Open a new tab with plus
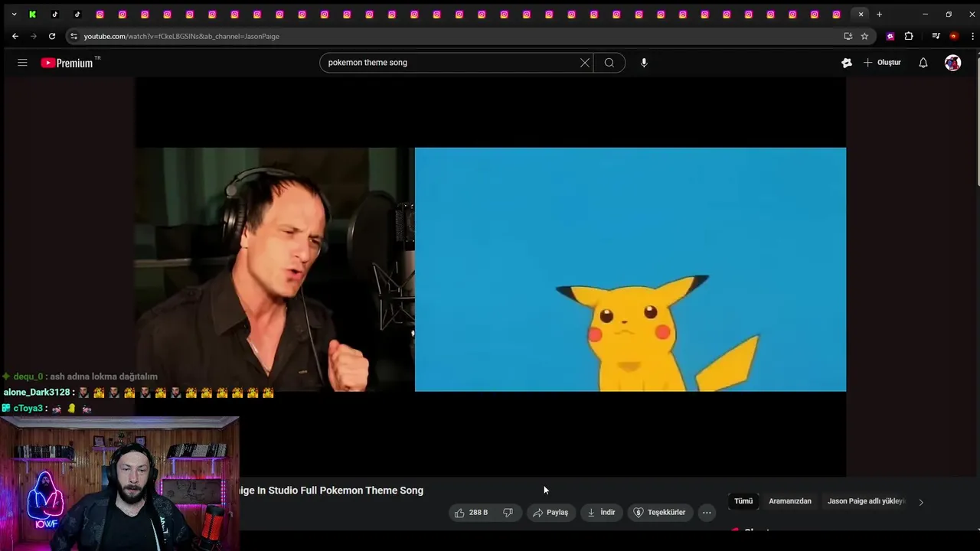 (x=879, y=15)
